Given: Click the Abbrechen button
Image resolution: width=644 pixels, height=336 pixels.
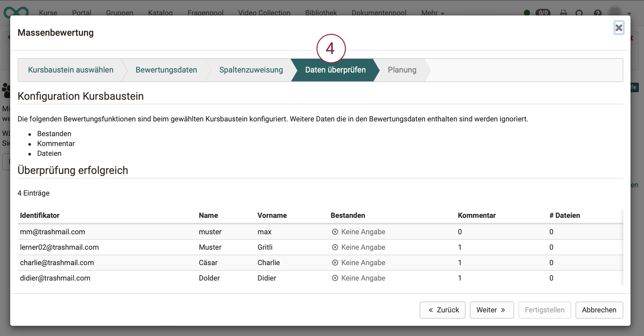Looking at the screenshot, I should click(599, 310).
